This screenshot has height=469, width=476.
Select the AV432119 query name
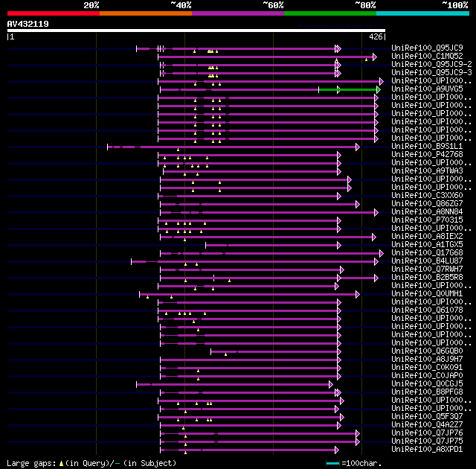coord(28,24)
